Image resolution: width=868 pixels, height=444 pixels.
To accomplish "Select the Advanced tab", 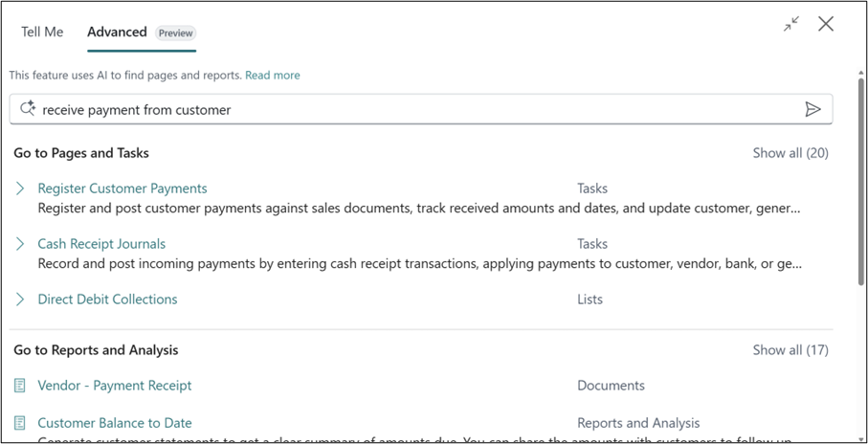I will (x=117, y=32).
